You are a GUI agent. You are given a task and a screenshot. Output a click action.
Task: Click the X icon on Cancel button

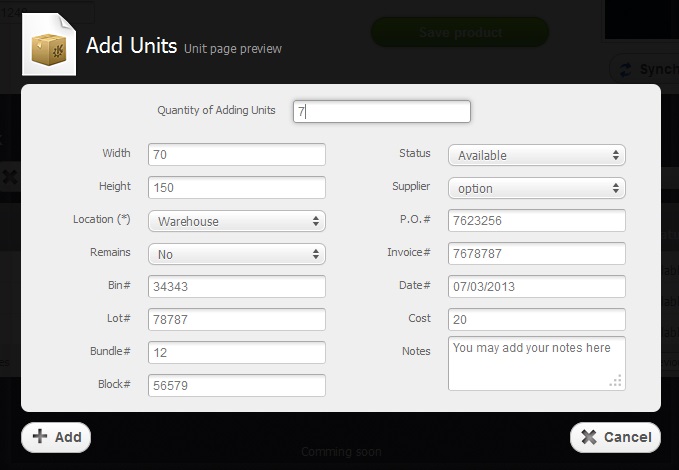(x=589, y=437)
